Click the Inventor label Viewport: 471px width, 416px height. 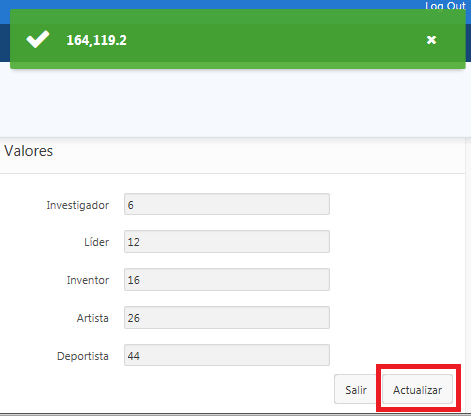[x=88, y=280]
